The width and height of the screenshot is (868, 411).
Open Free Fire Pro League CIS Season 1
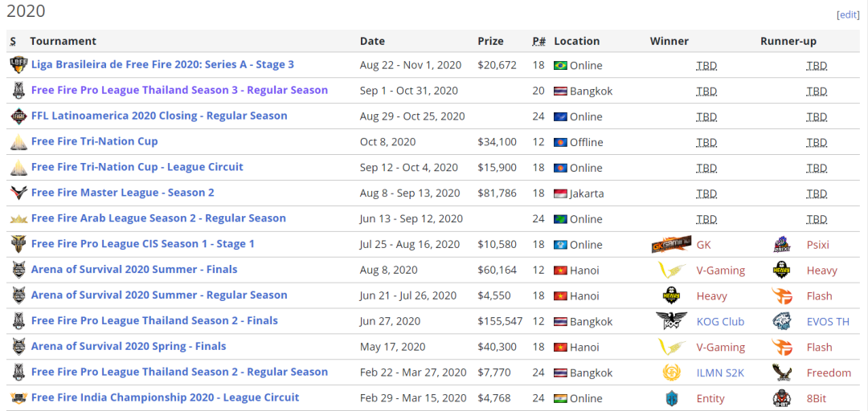[142, 244]
